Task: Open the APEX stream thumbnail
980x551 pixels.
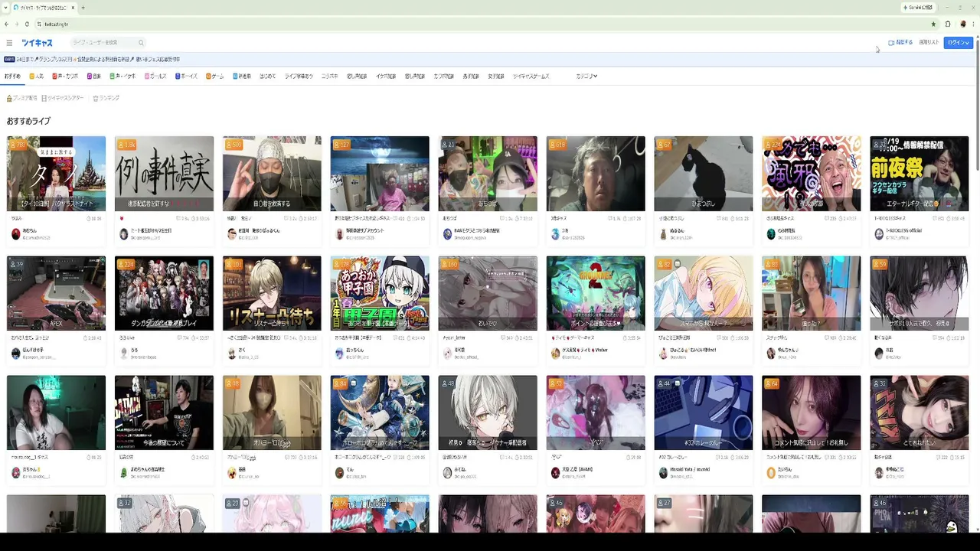Action: (x=56, y=293)
